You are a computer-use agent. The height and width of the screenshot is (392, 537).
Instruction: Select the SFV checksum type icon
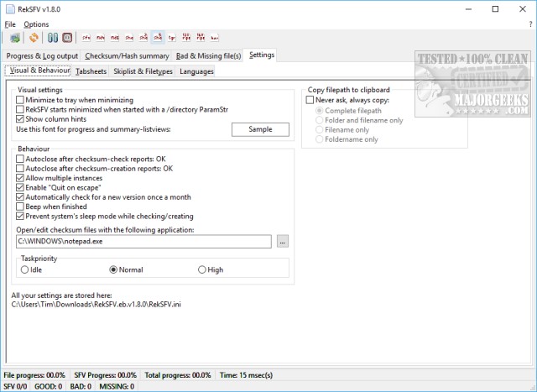tap(87, 38)
